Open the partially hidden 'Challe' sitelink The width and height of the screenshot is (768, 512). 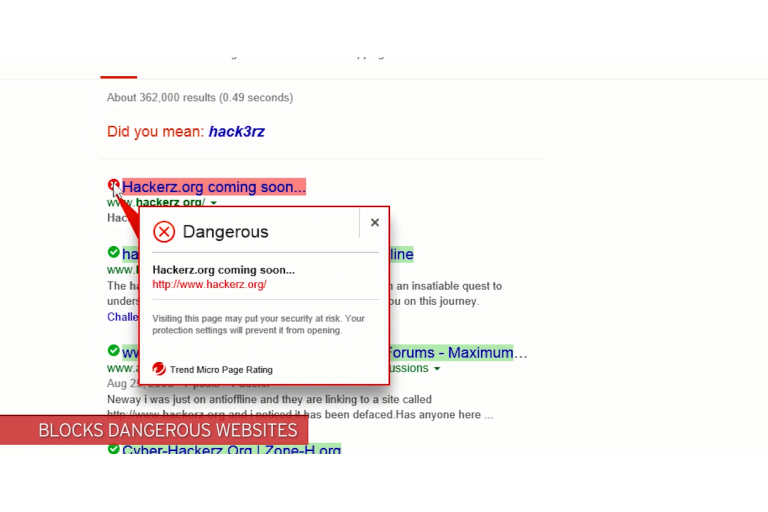[x=122, y=317]
